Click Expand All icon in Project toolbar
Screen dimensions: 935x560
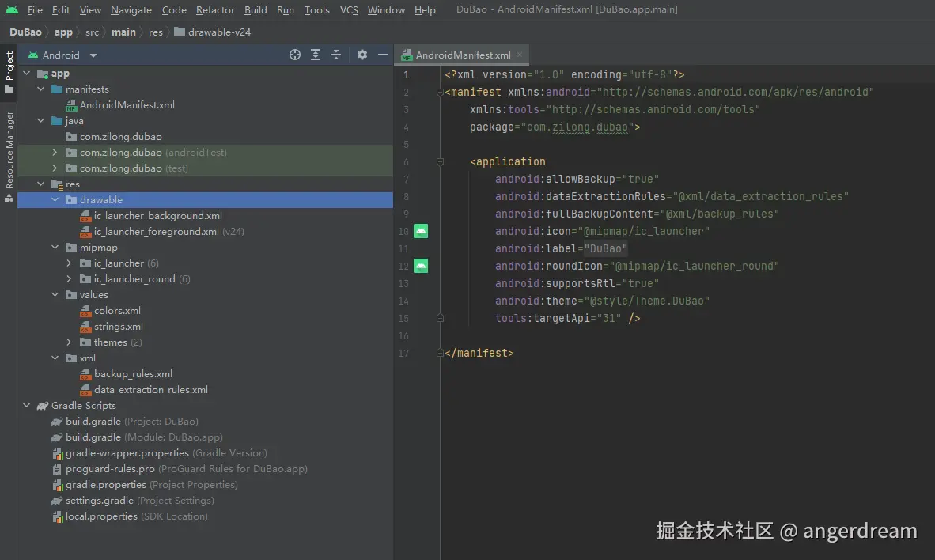pyautogui.click(x=316, y=55)
